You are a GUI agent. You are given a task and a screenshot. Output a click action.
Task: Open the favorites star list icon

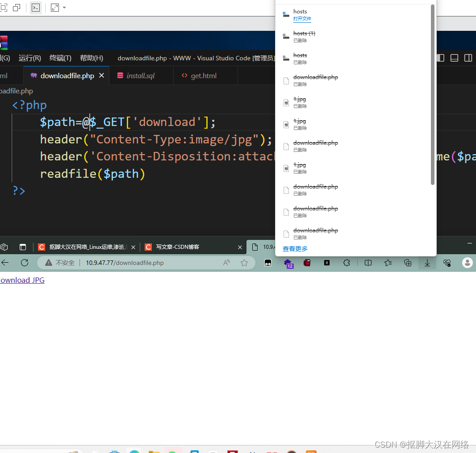click(388, 263)
